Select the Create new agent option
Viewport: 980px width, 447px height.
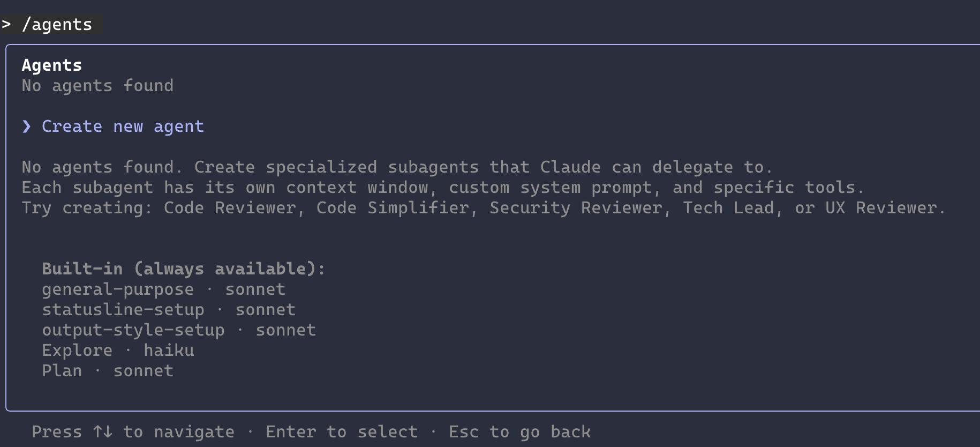123,126
